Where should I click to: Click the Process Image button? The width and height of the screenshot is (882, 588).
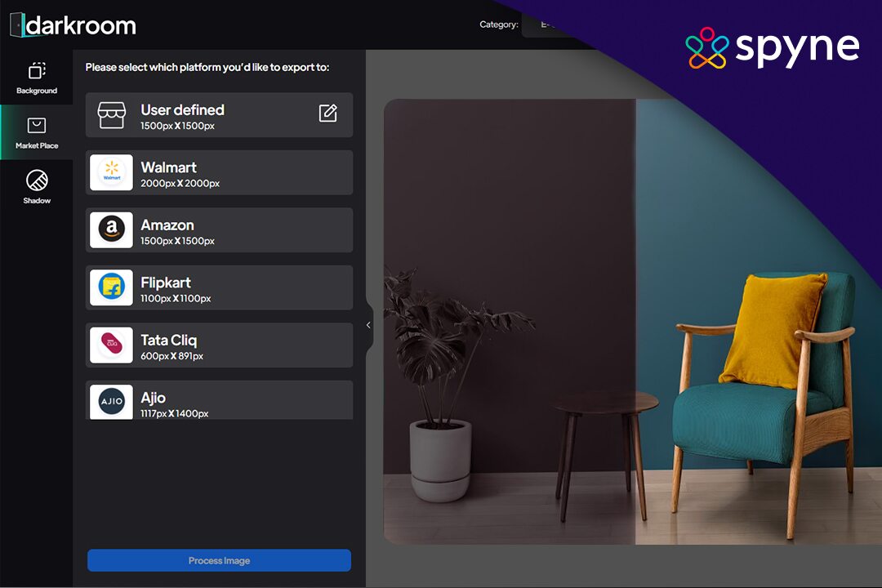[x=220, y=560]
